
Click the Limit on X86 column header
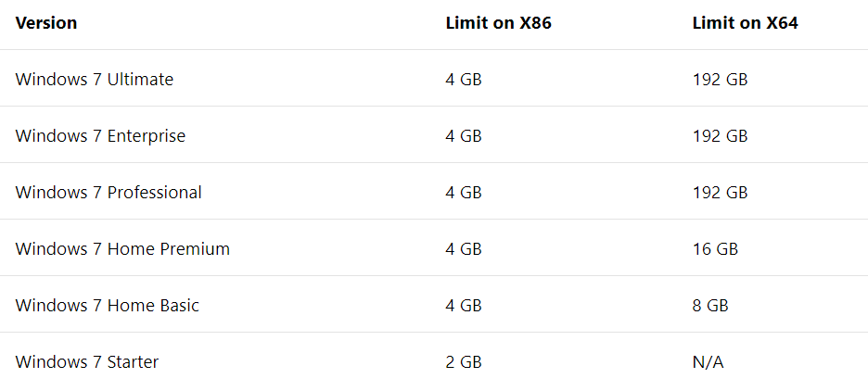499,22
